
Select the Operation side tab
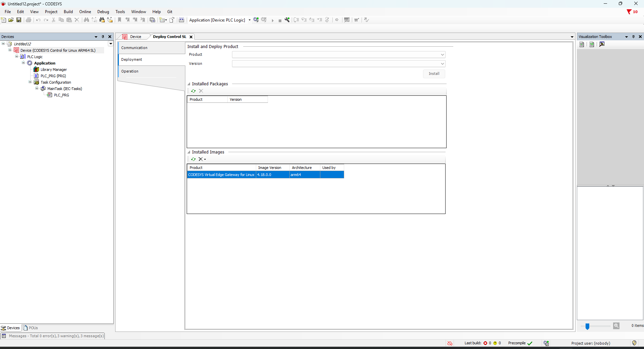(130, 71)
